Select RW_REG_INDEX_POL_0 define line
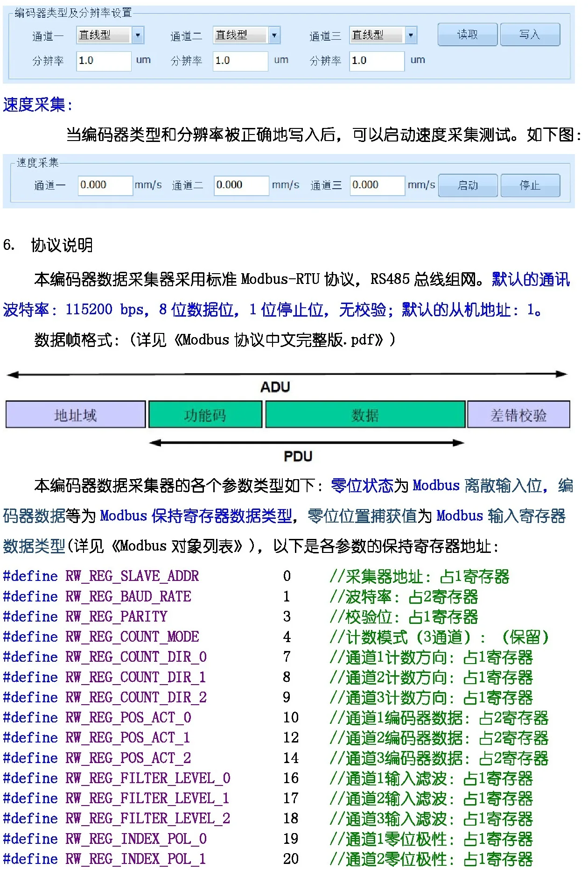 click(x=268, y=839)
